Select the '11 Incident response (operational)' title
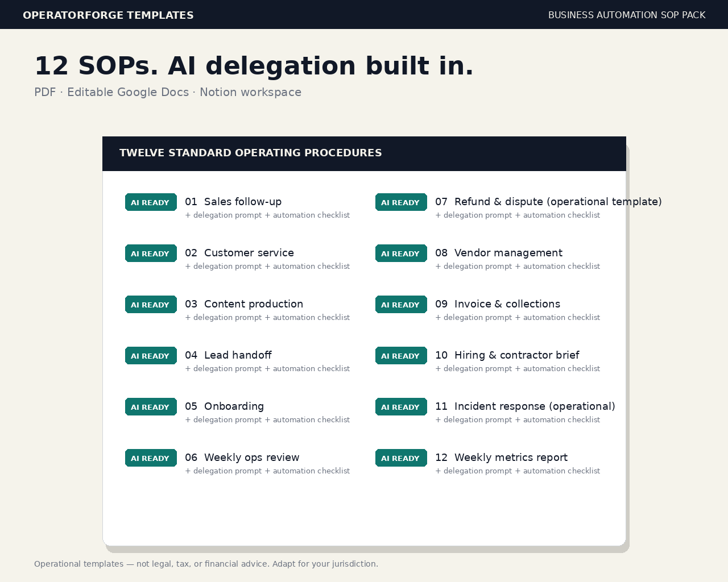728x582 pixels. [x=525, y=406]
